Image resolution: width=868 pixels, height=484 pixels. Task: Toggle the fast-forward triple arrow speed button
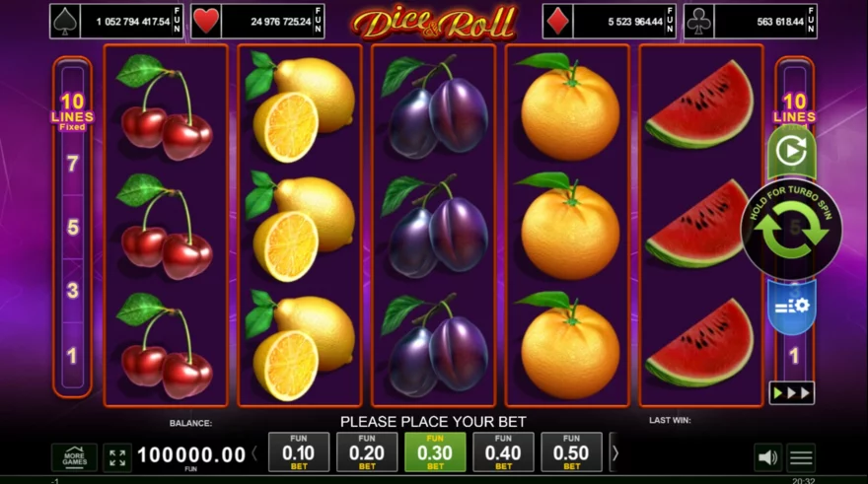[792, 392]
